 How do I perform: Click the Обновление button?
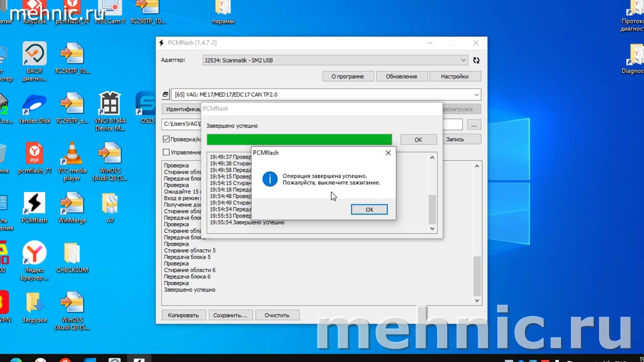click(x=401, y=76)
